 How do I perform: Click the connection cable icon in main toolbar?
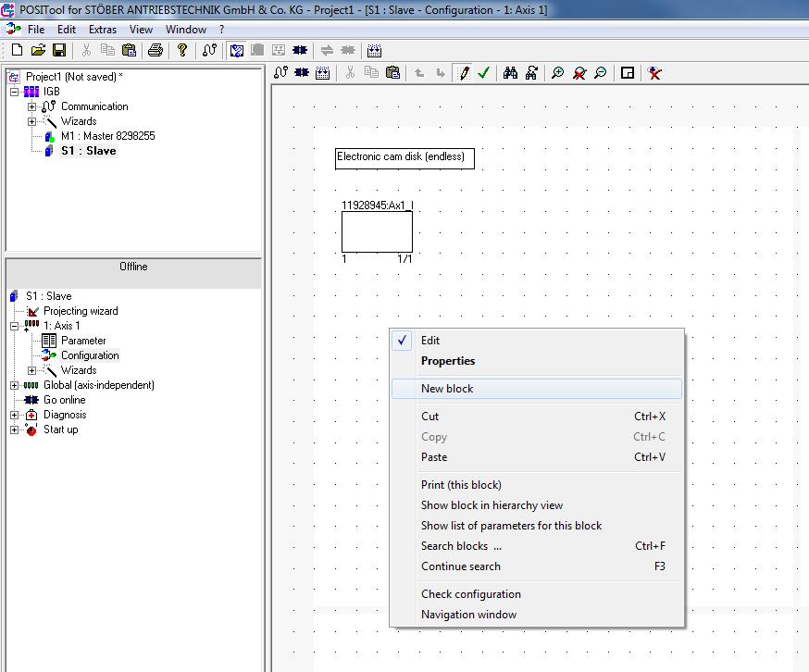209,50
